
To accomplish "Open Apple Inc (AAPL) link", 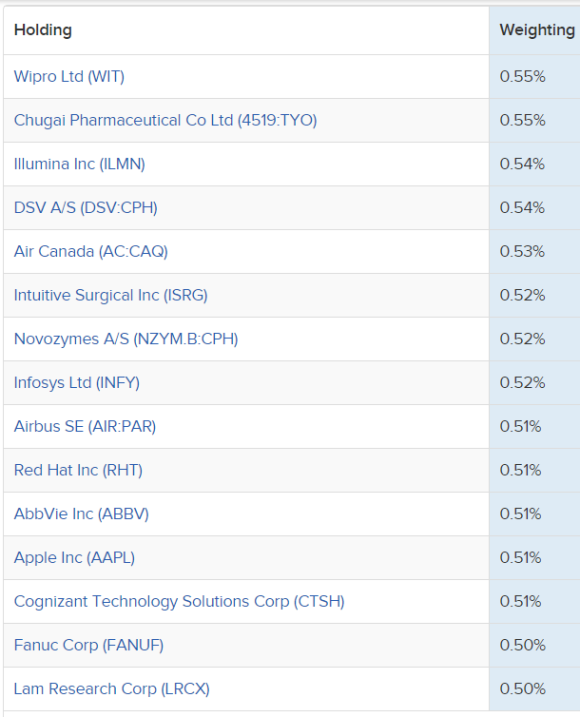I will pos(75,558).
